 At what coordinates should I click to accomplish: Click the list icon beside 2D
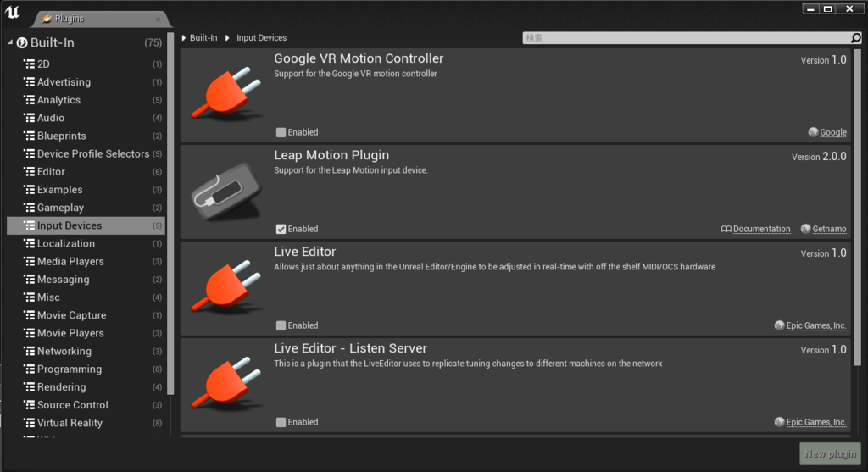tap(30, 64)
